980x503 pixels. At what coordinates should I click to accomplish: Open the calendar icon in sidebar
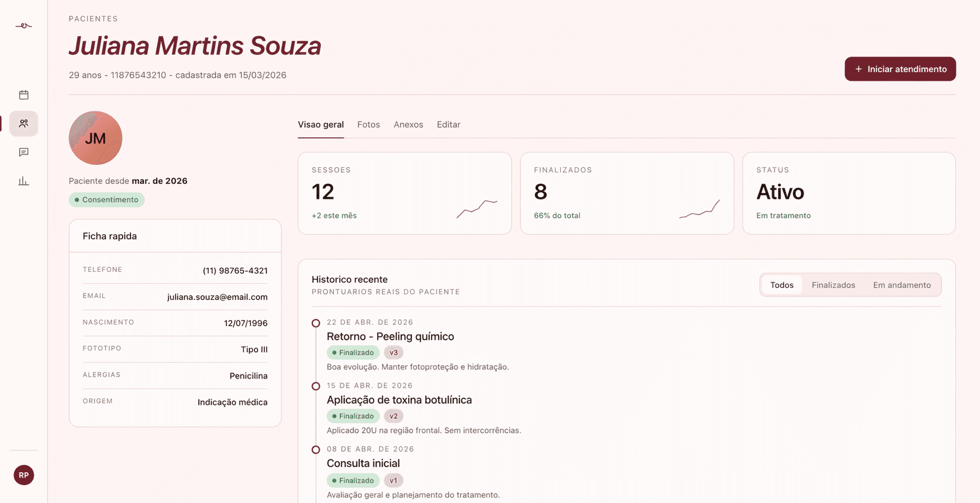[x=24, y=95]
